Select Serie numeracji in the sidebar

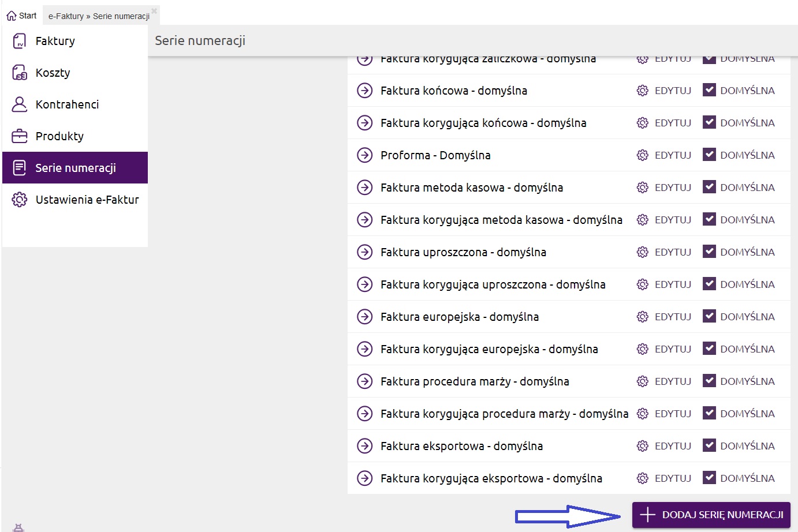(75, 168)
